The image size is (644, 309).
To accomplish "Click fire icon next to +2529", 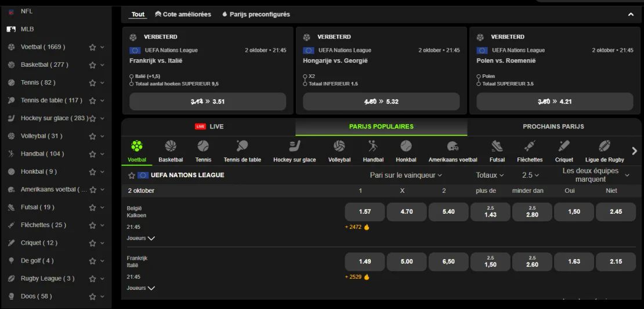I will [367, 277].
